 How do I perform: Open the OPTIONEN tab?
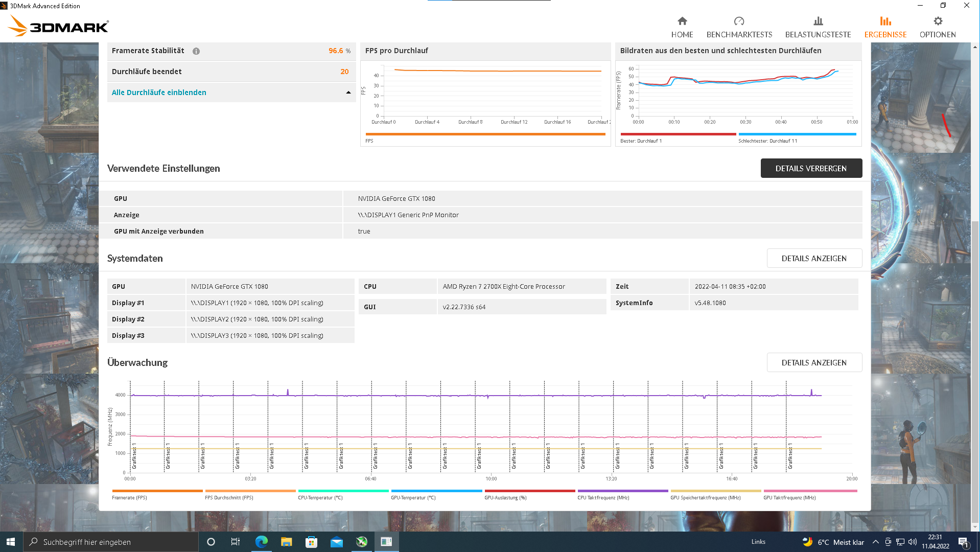938,27
